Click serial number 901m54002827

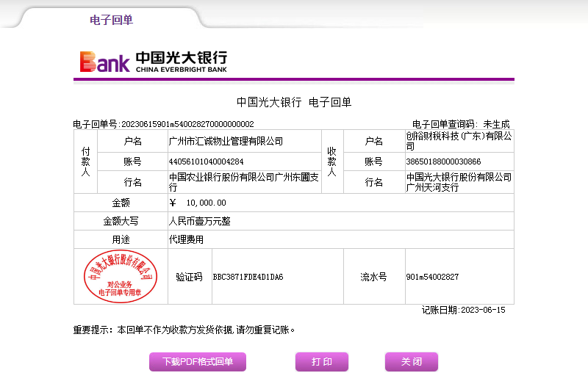click(x=432, y=277)
